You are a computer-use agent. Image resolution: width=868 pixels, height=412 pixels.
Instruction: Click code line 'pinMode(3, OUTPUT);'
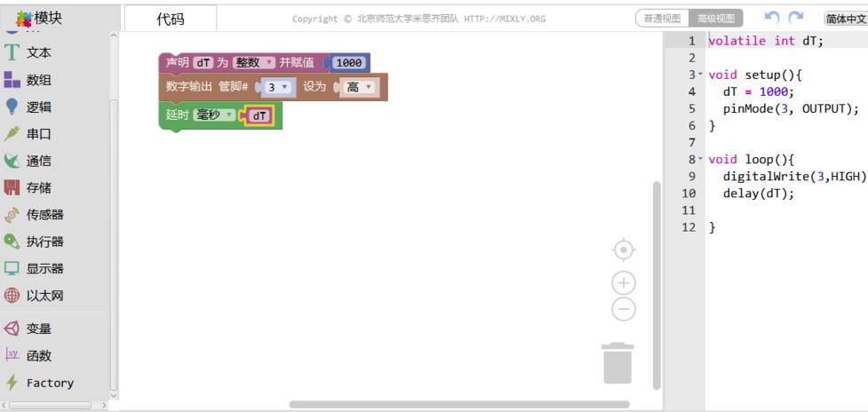(x=792, y=108)
